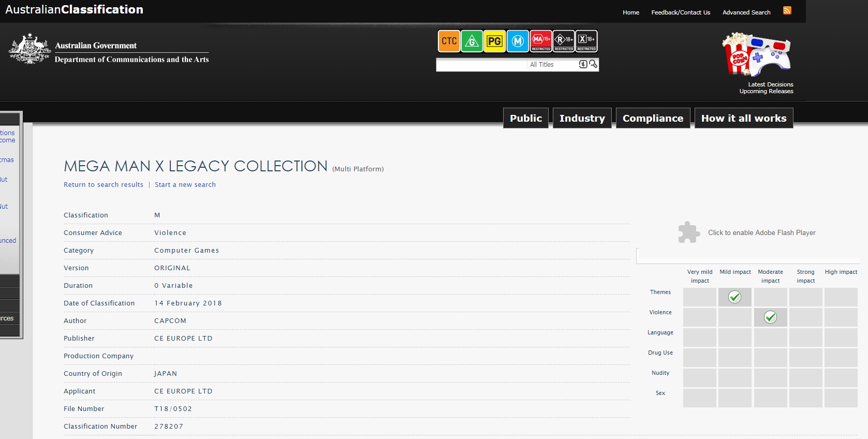Screen dimensions: 868x439
Task: Click the Sex row label
Action: click(x=660, y=393)
